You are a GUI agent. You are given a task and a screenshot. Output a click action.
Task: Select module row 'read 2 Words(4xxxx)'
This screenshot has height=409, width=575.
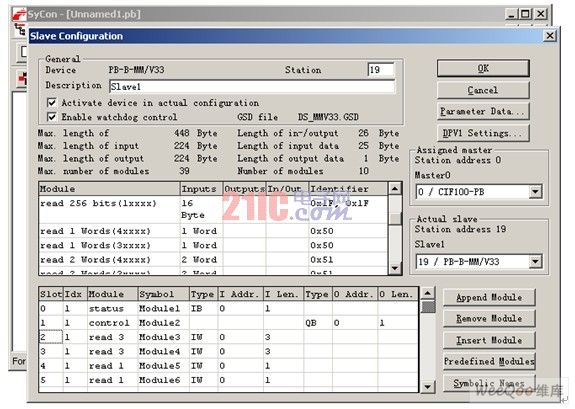tap(213, 259)
